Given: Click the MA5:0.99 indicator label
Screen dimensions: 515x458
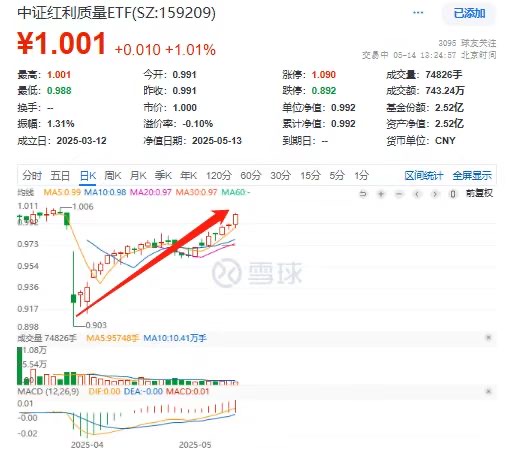Looking at the screenshot, I should [x=62, y=192].
